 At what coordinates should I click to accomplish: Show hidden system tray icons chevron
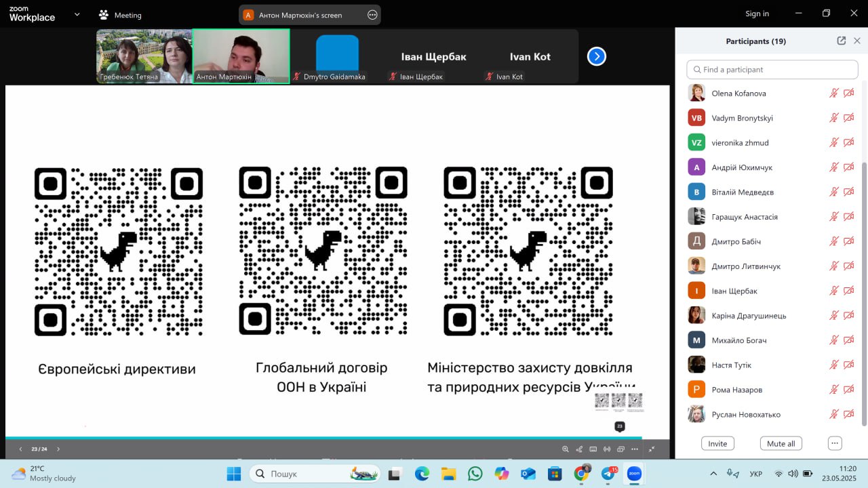click(713, 474)
